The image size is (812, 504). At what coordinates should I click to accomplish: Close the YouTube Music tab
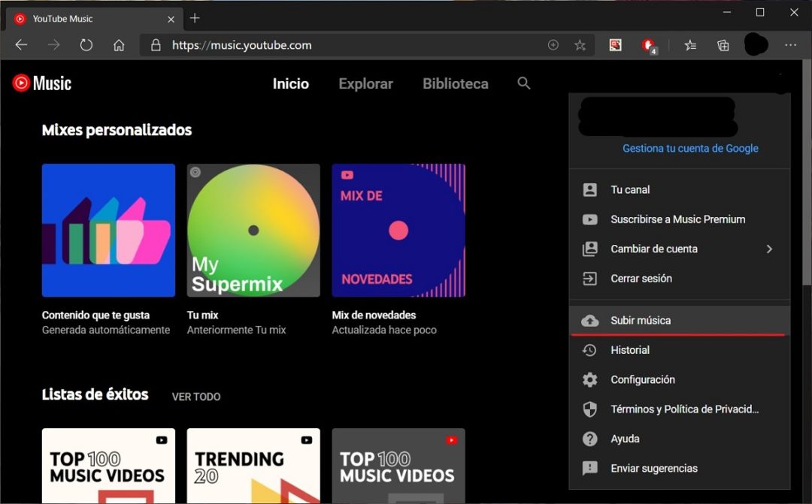point(171,19)
